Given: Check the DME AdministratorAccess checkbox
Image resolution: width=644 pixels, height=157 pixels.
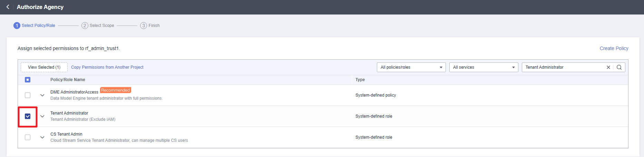Looking at the screenshot, I should [x=28, y=95].
